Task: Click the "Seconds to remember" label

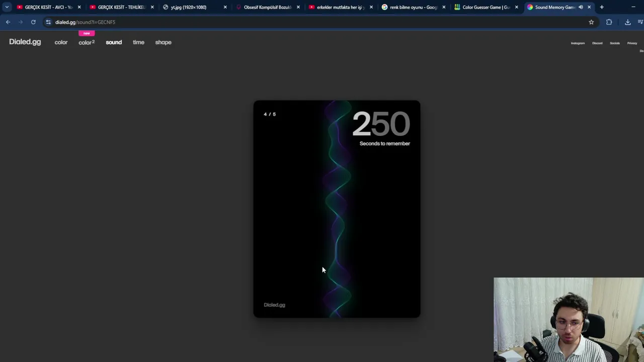Action: [385, 144]
